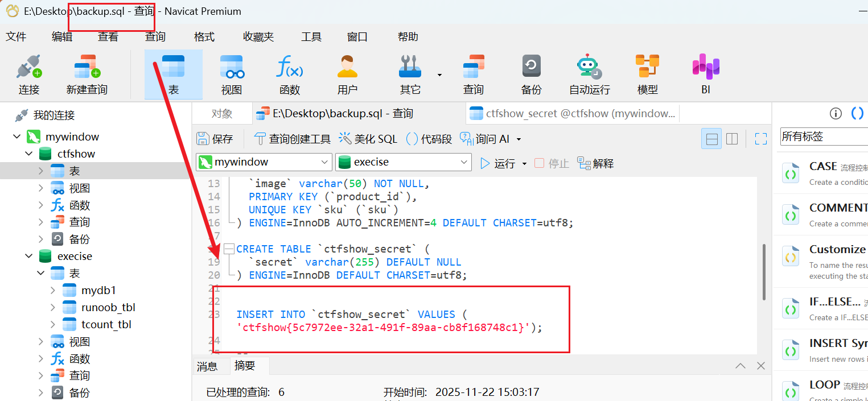The image size is (868, 401).
Task: Click the 运行 (Run) button
Action: (498, 164)
